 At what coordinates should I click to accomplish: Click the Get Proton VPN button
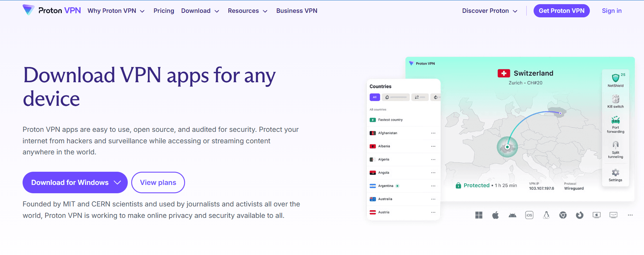pyautogui.click(x=561, y=11)
